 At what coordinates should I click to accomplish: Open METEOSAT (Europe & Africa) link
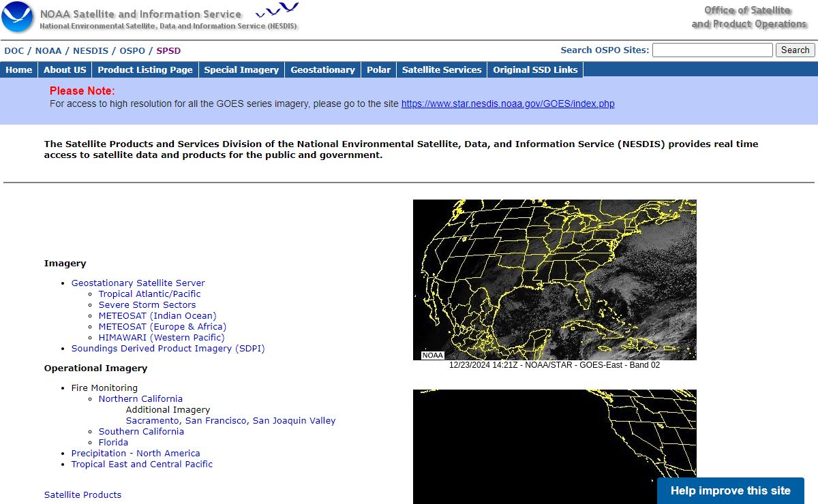point(162,327)
